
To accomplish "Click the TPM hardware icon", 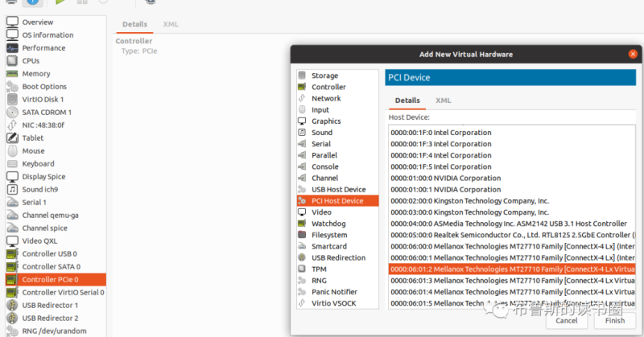I will coord(302,269).
